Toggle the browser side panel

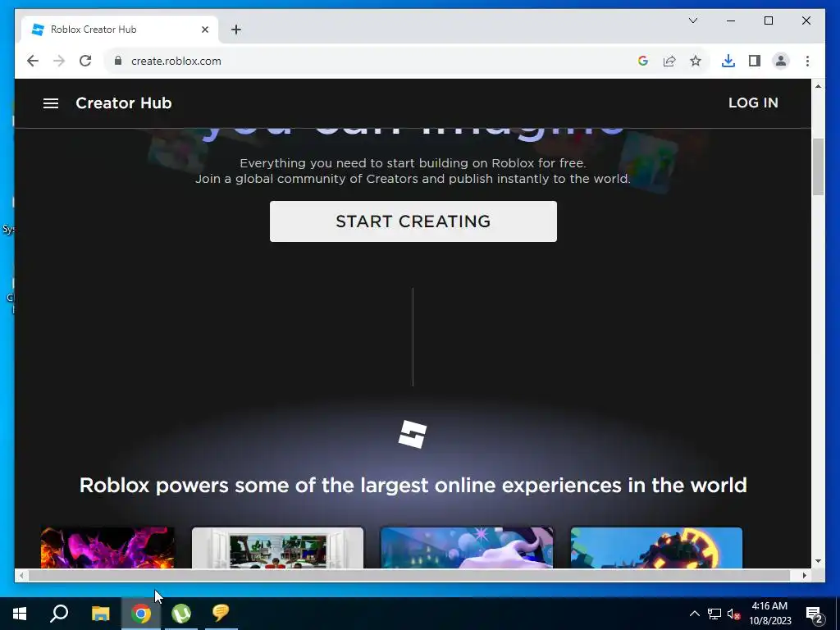[755, 61]
